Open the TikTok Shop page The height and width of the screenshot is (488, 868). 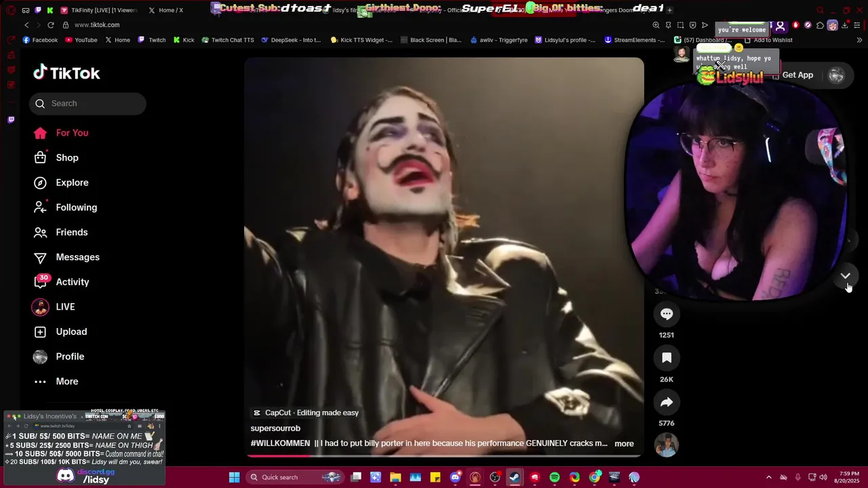(x=56, y=158)
